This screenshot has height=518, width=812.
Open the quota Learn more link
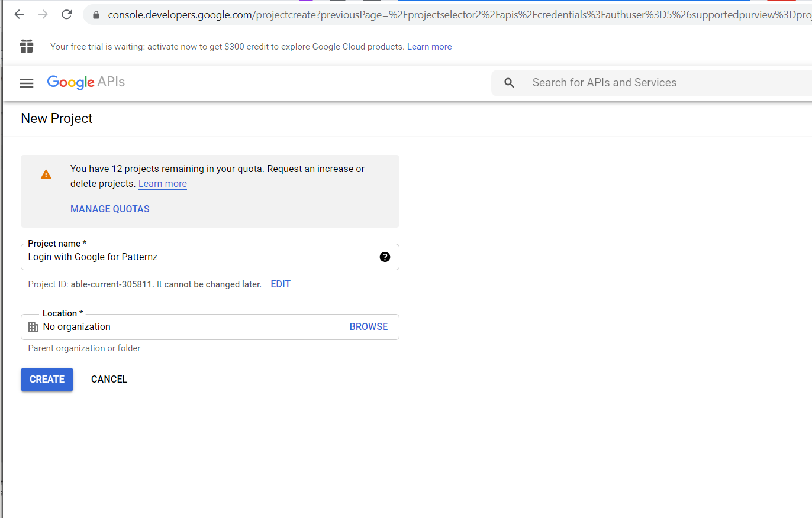[162, 184]
